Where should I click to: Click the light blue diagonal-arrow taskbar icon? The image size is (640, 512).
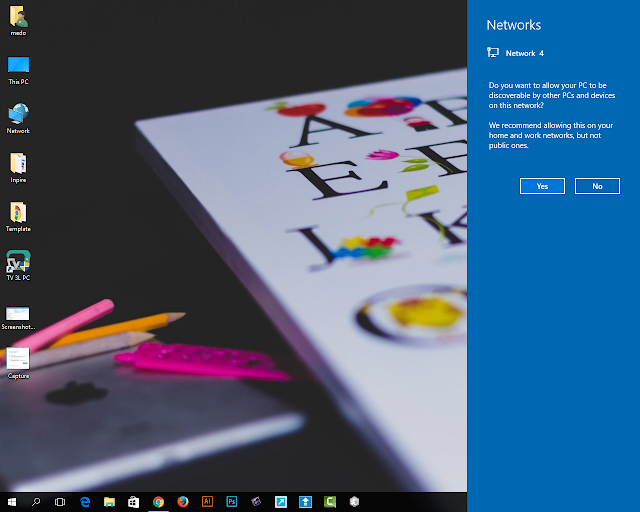[281, 502]
